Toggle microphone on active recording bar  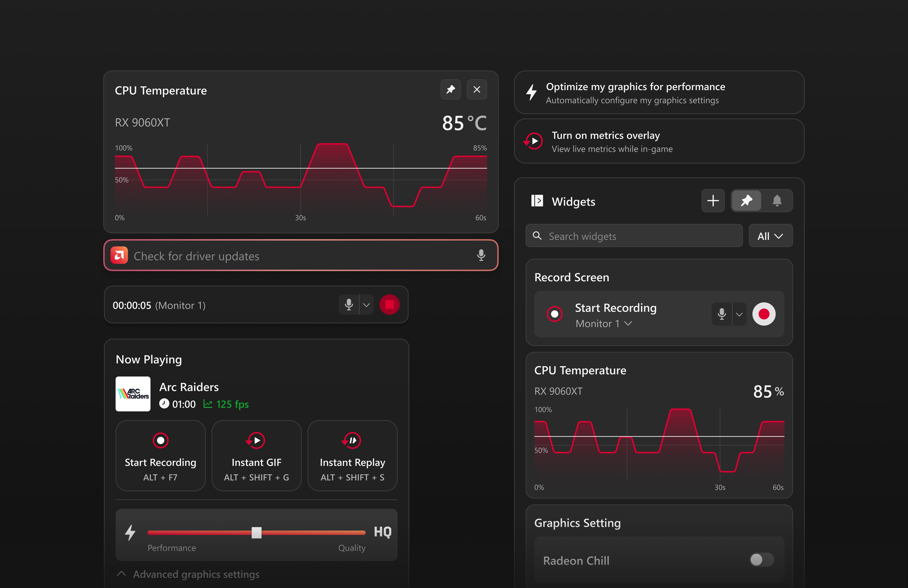point(349,305)
